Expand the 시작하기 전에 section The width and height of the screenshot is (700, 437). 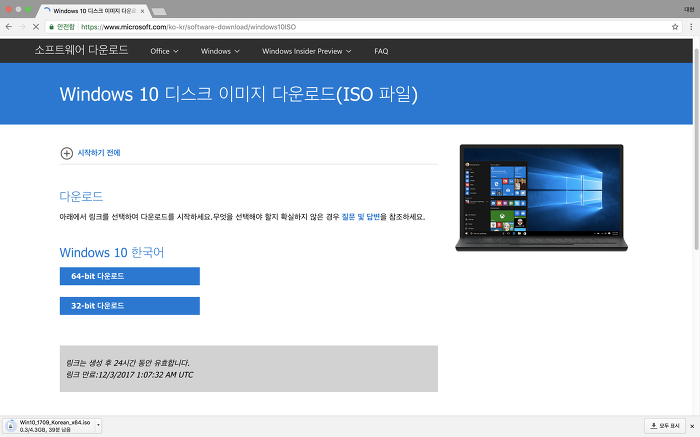[90, 153]
